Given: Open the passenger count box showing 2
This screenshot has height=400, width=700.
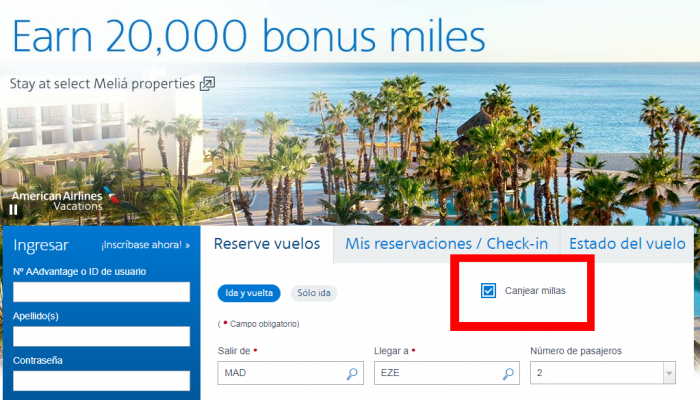Looking at the screenshot, I should (x=603, y=373).
